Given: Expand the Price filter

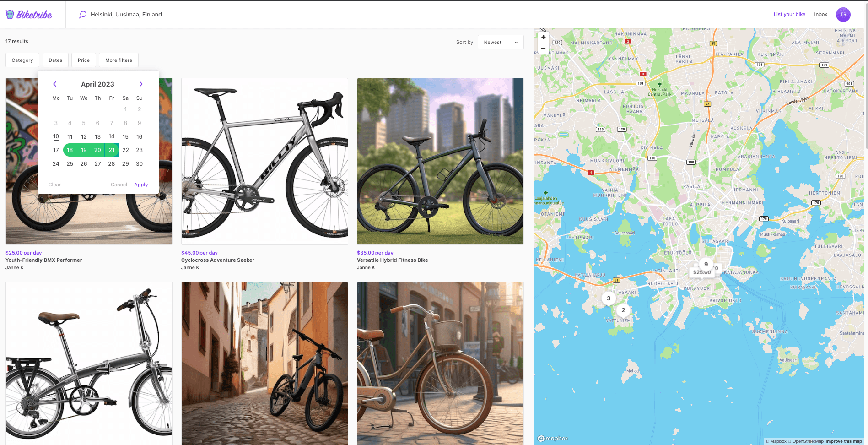Looking at the screenshot, I should coord(84,60).
